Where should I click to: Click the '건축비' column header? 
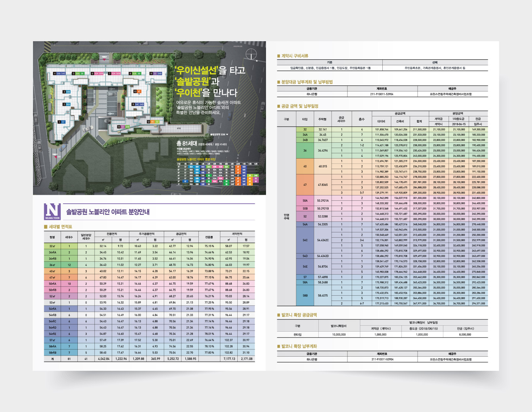[x=400, y=122]
